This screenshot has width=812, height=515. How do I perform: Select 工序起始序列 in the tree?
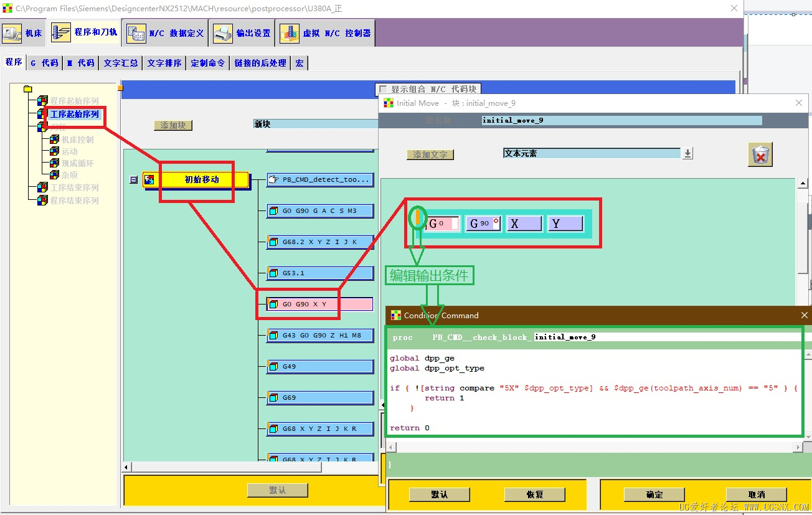pyautogui.click(x=74, y=114)
